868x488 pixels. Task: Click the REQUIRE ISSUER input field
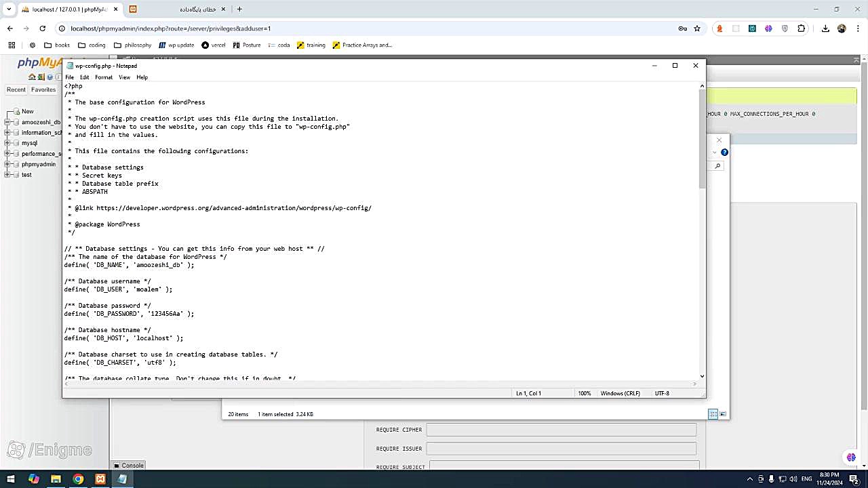tap(561, 449)
